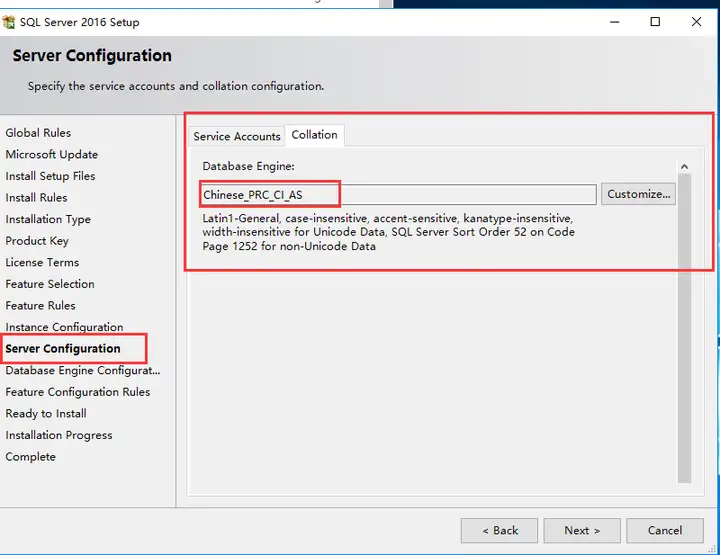The height and width of the screenshot is (555, 720).
Task: Go Back to previous setup page
Action: [499, 531]
